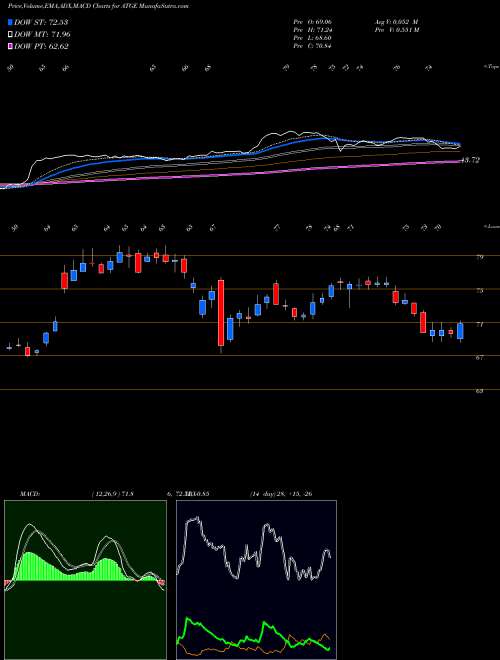The width and height of the screenshot is (500, 660).
Task: Click the chart title mentioning ATGE MunafaSutra.com
Action: tap(98, 6)
